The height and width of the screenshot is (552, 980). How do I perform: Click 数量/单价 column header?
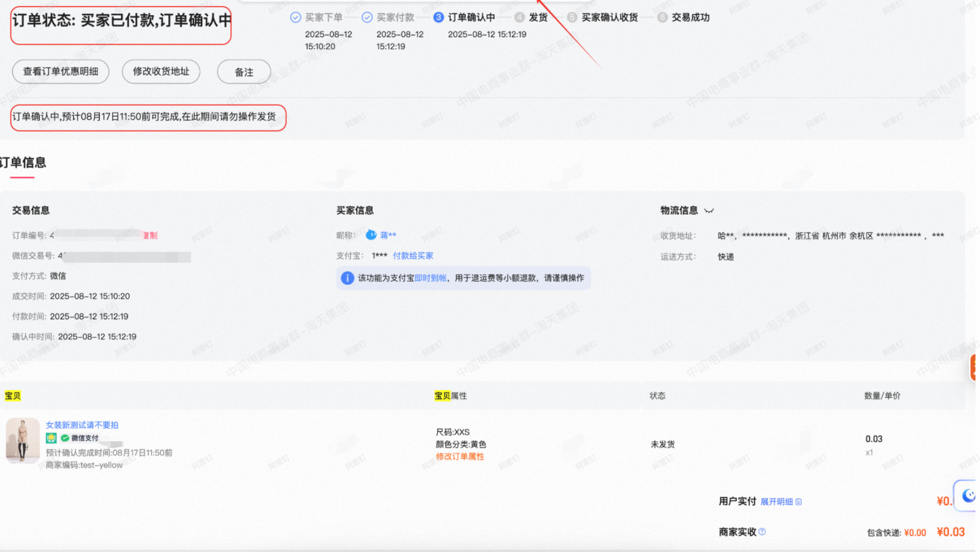pyautogui.click(x=882, y=396)
